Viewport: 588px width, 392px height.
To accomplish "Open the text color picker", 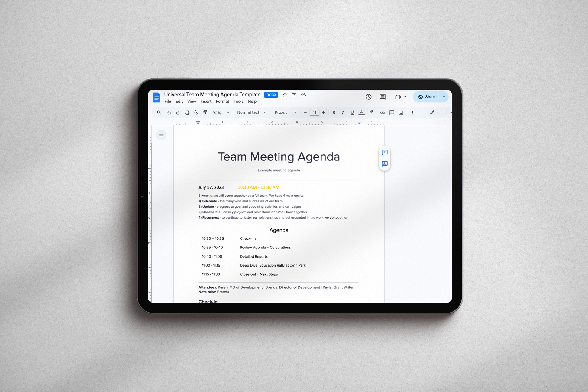I will click(x=361, y=112).
